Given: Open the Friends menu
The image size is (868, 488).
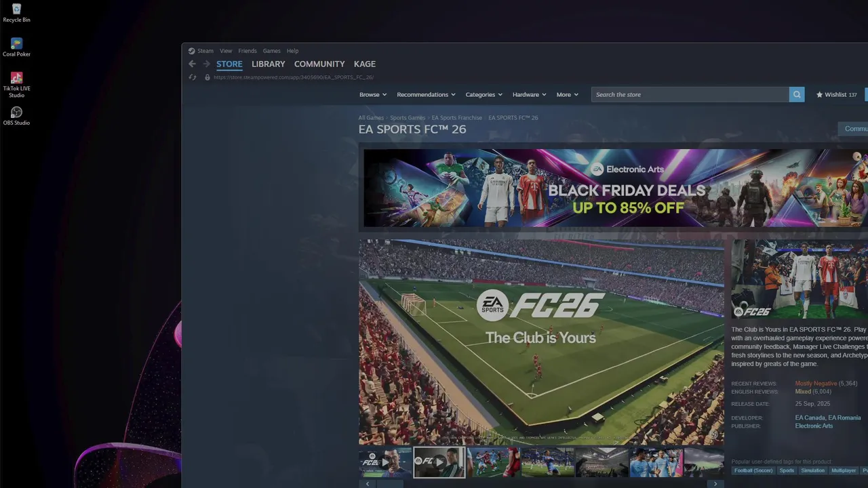Looking at the screenshot, I should [x=248, y=51].
